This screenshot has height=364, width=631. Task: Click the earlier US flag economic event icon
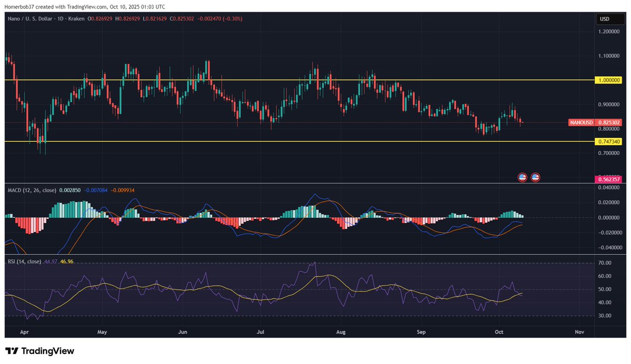(522, 178)
